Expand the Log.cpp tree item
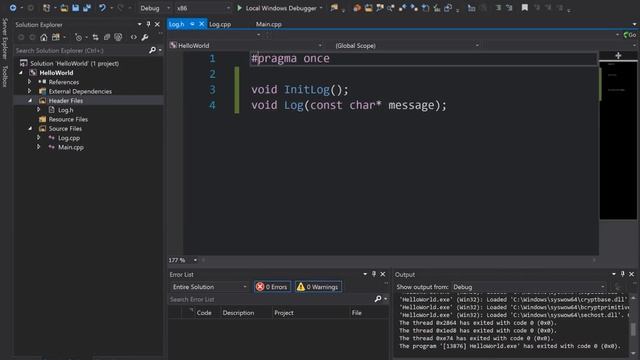 tap(39, 138)
